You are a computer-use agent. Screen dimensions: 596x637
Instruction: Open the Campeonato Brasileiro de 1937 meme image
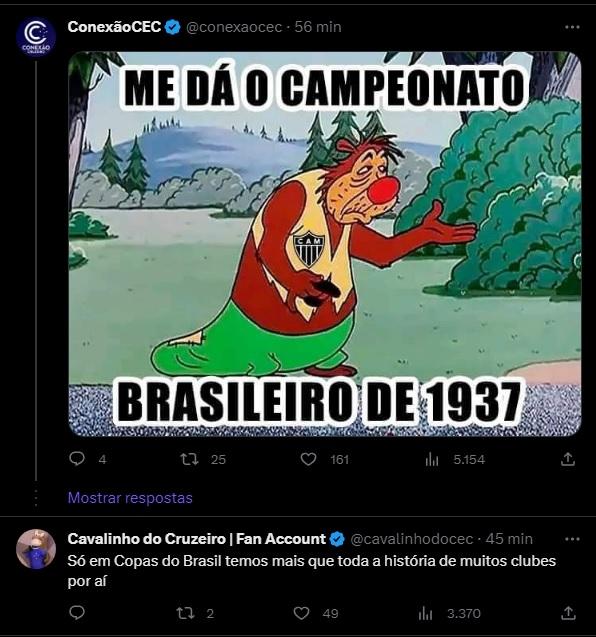[325, 244]
